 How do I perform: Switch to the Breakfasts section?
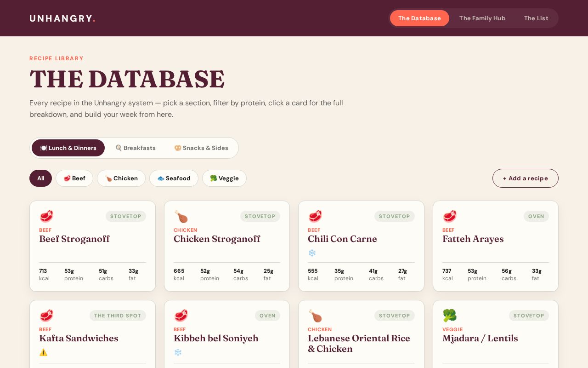(136, 148)
